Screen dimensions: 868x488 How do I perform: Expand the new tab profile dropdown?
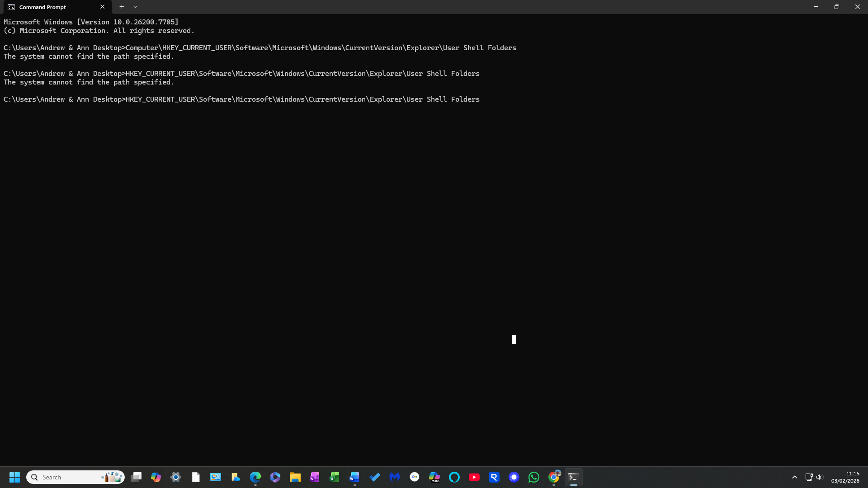(x=135, y=7)
